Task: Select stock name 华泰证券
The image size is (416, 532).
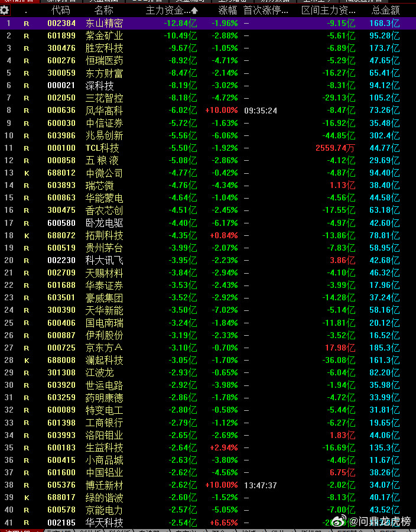Action: [104, 286]
